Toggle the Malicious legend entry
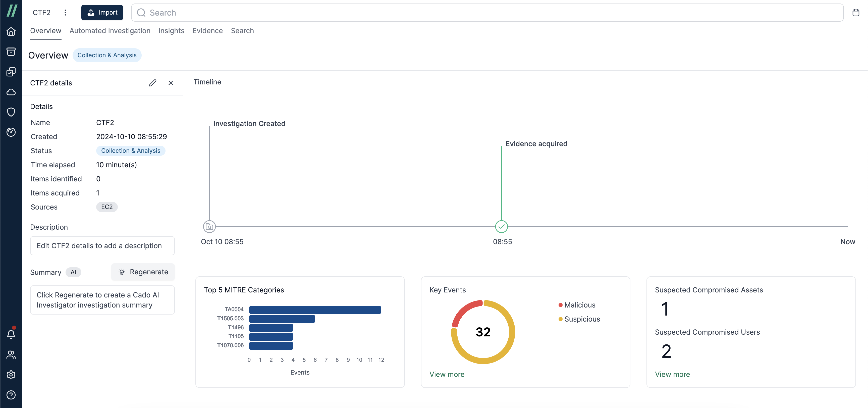Screen dimensions: 868x408 tap(577, 305)
